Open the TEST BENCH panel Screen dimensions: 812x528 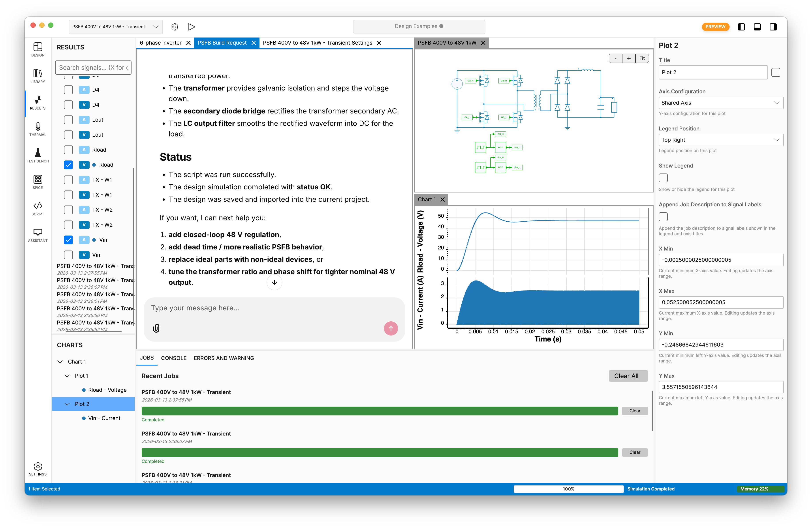38,155
